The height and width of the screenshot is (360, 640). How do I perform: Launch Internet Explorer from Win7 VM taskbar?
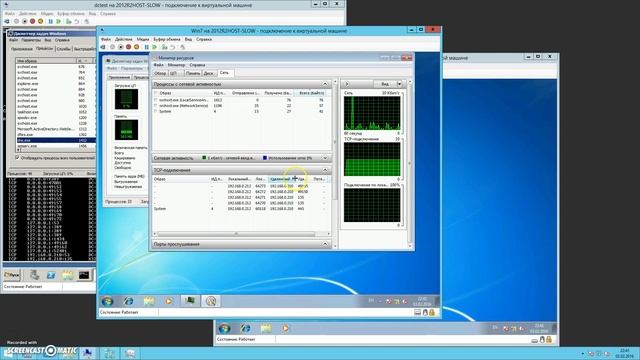coord(128,301)
